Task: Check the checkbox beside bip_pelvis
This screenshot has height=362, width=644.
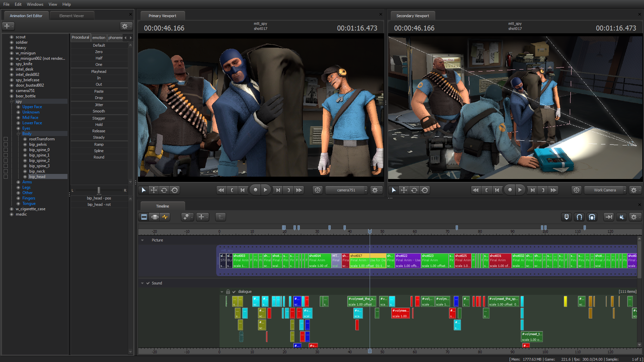Action: click(x=5, y=144)
